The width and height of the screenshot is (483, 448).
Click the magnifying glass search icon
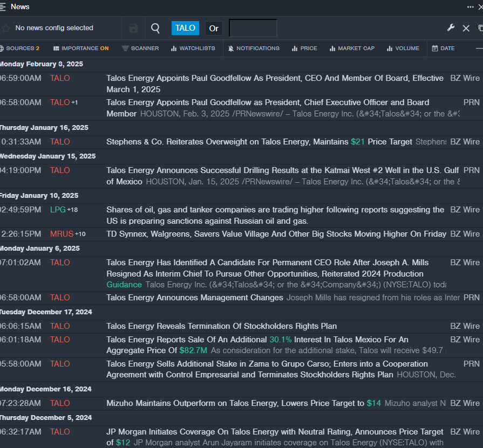pos(155,29)
